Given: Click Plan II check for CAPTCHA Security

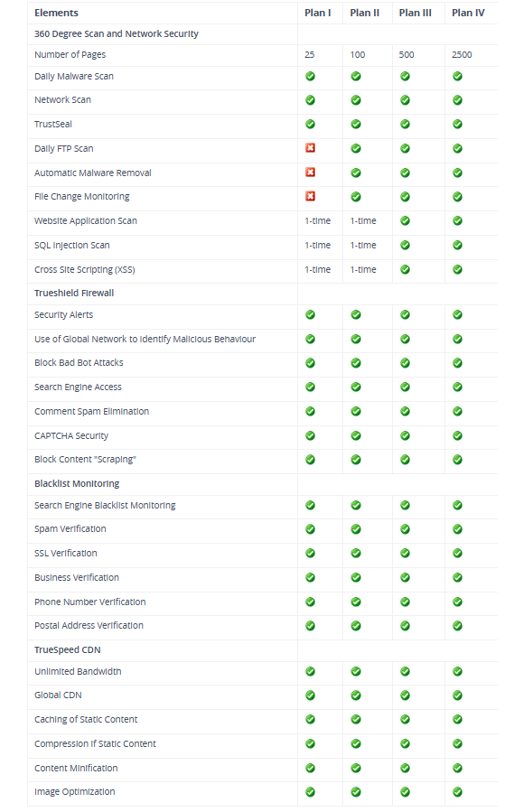Looking at the screenshot, I should 356,435.
